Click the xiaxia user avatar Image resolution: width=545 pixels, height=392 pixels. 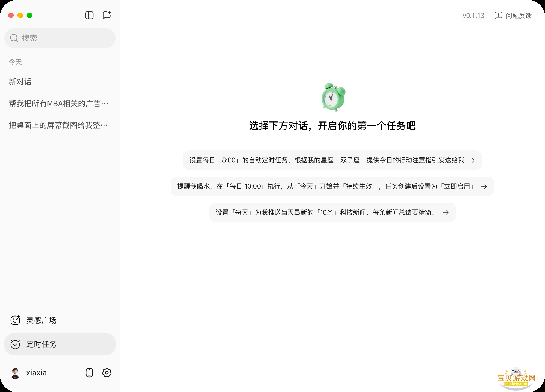pos(15,373)
